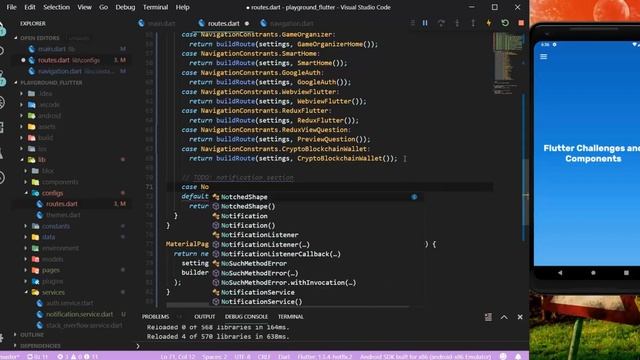640x360 pixels.
Task: Restart debugging with the green circular arrow
Action: 505,23
